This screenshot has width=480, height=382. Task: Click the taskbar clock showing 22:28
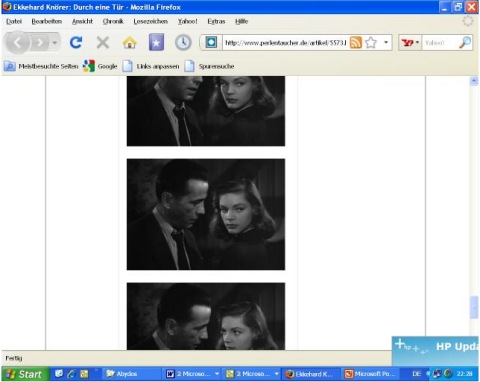point(465,374)
